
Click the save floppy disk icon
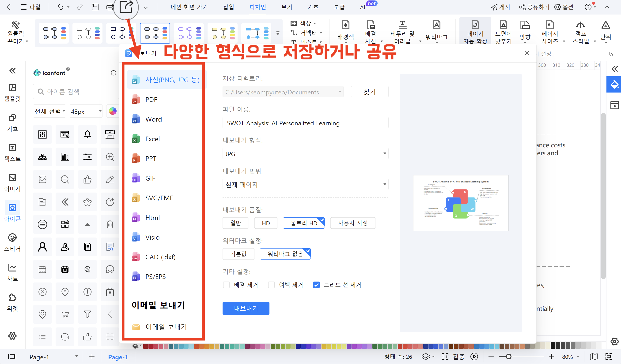[95, 7]
